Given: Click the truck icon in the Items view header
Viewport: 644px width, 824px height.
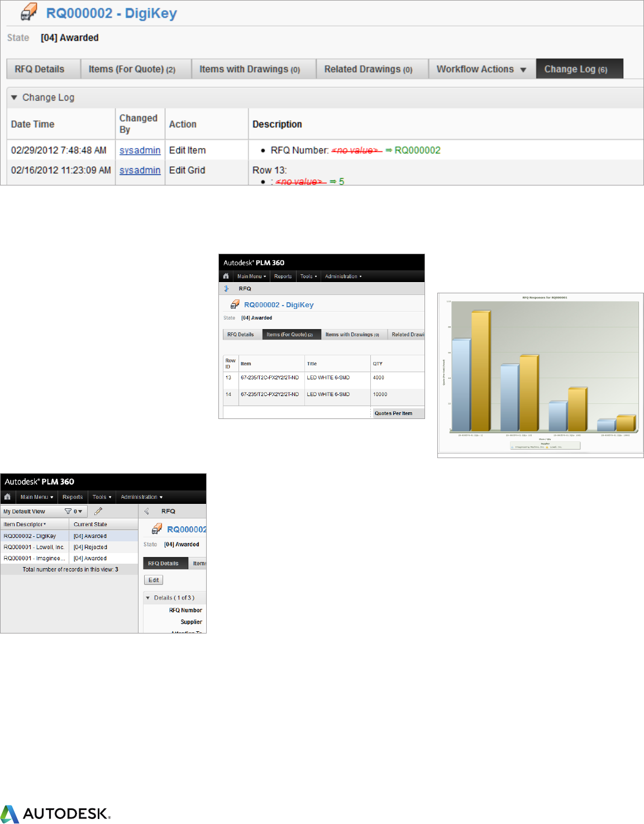Looking at the screenshot, I should (x=235, y=304).
